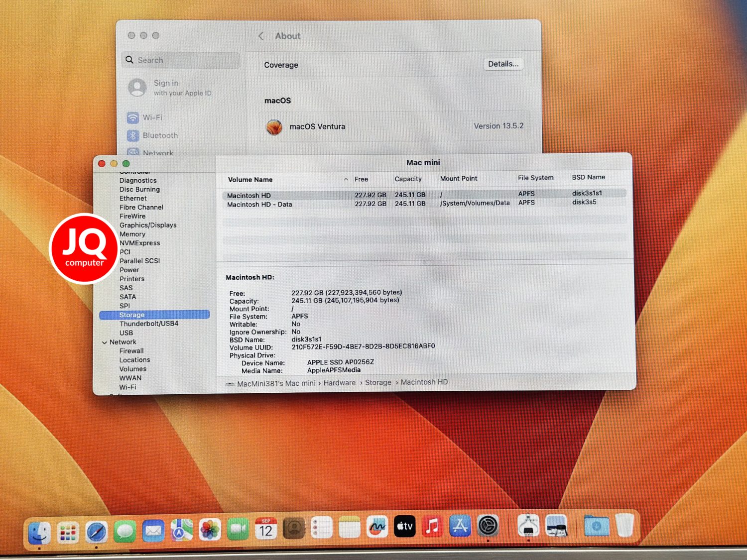
Task: Collapse the Network section in sidebar
Action: click(105, 342)
